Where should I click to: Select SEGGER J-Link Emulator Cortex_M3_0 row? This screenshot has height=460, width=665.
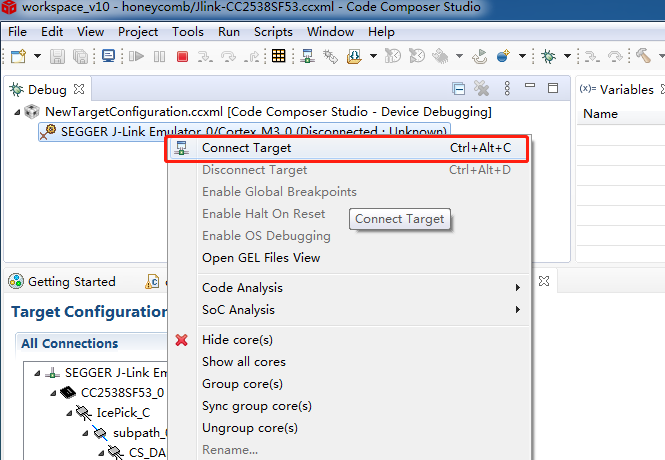pos(244,131)
